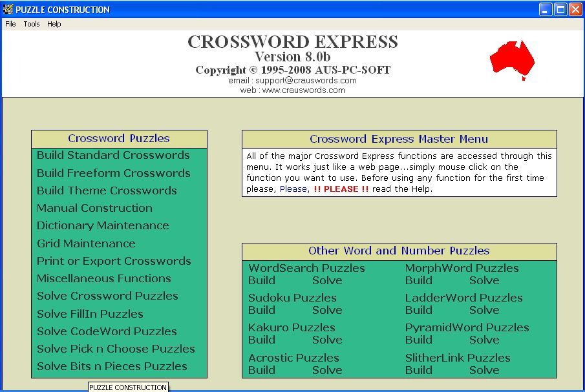The image size is (585, 392).
Task: Minimize the Puzzle Construction window
Action: click(x=546, y=9)
